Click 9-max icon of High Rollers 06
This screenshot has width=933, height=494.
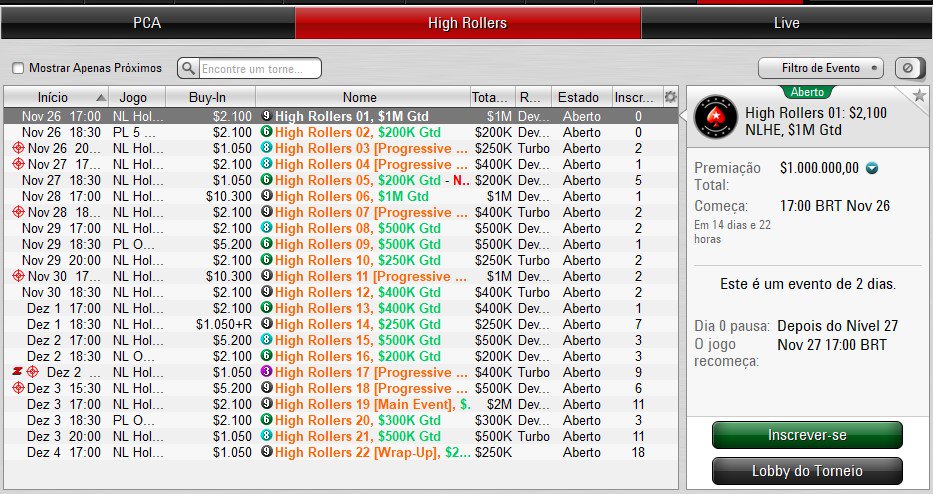(267, 196)
